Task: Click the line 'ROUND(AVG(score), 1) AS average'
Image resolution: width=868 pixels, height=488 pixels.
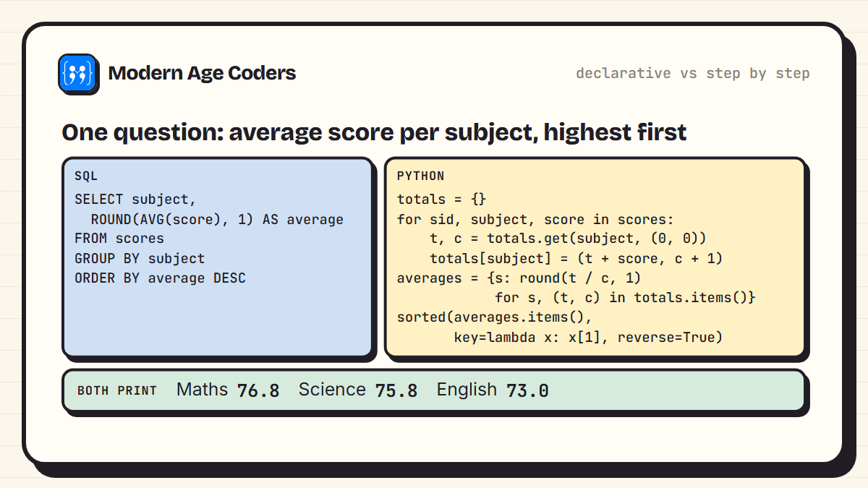Action: pyautogui.click(x=217, y=219)
